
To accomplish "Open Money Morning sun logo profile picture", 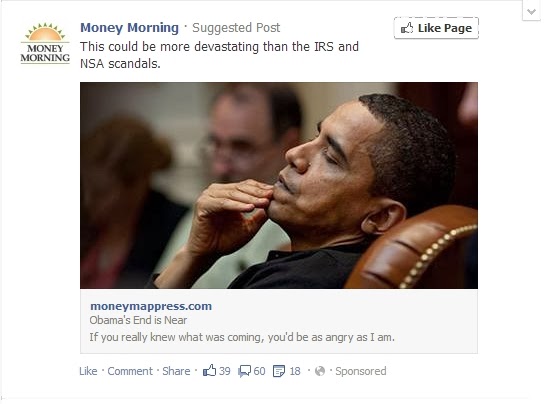I will (45, 43).
